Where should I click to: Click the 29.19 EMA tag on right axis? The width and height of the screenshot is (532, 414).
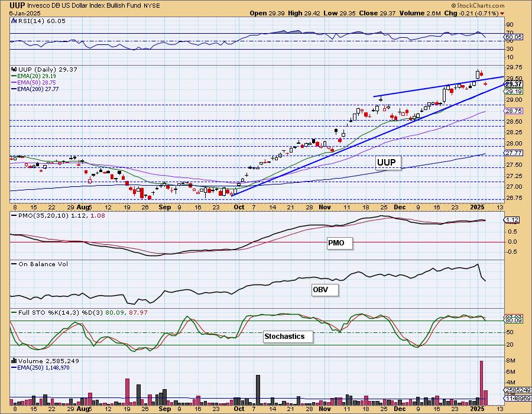514,91
